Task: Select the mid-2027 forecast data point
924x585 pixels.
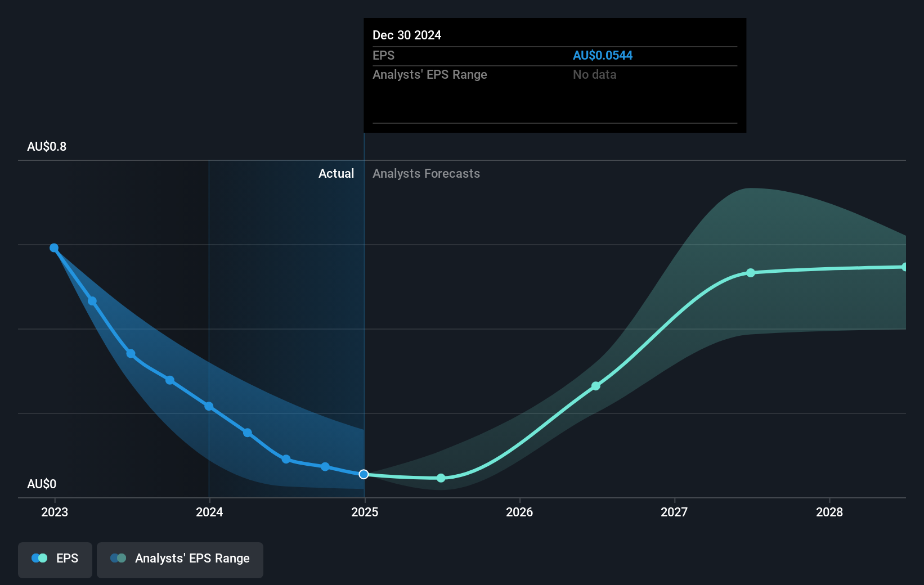Action: click(x=751, y=273)
